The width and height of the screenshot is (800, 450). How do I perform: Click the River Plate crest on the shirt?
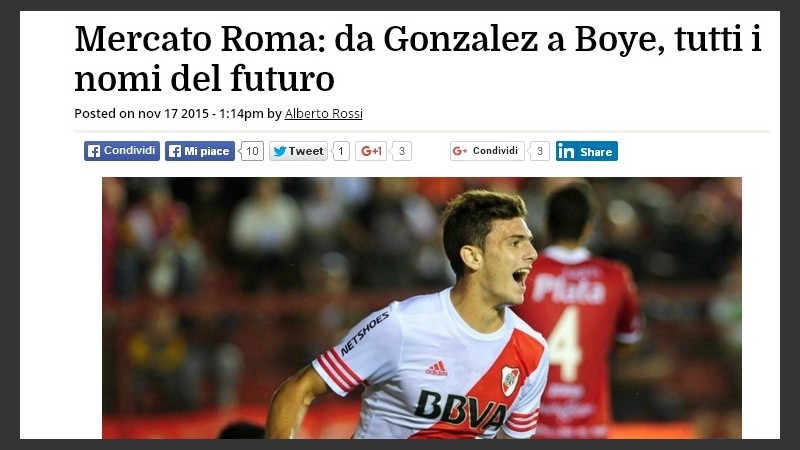point(510,381)
